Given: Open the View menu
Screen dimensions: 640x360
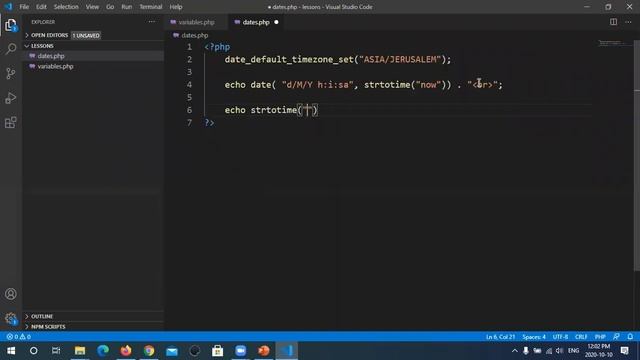Looking at the screenshot, I should coord(92,7).
